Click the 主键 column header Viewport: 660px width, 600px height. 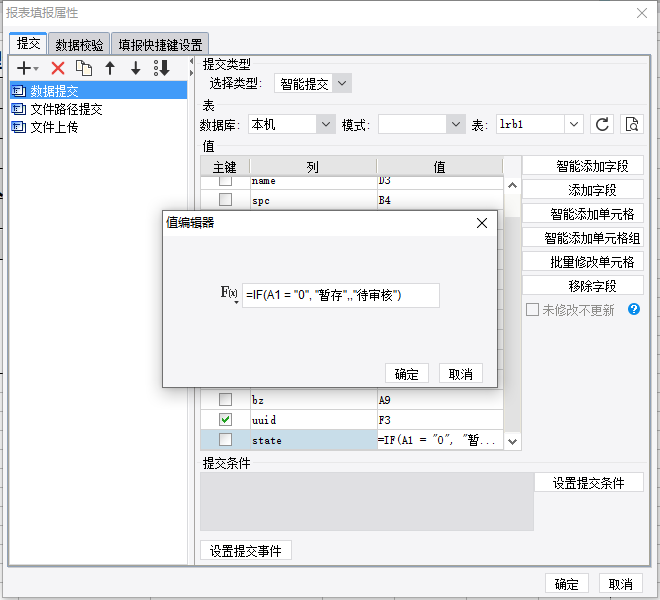click(x=225, y=167)
